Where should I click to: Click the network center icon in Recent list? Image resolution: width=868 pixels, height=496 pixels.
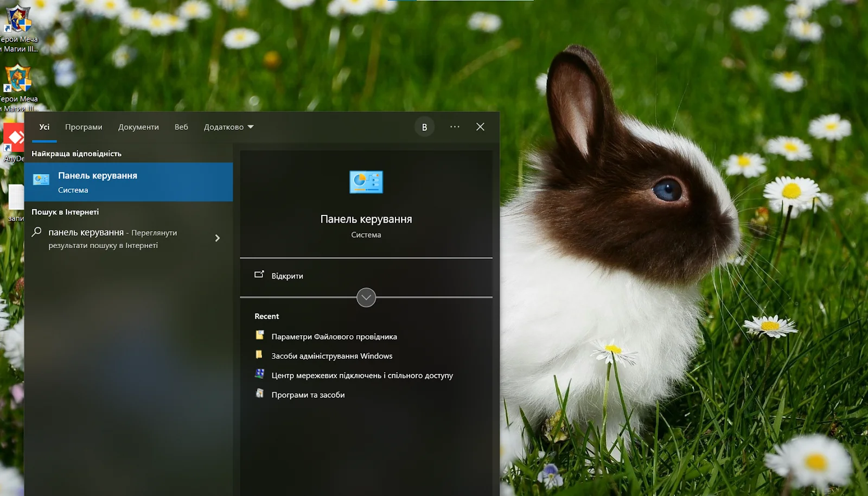pos(260,374)
